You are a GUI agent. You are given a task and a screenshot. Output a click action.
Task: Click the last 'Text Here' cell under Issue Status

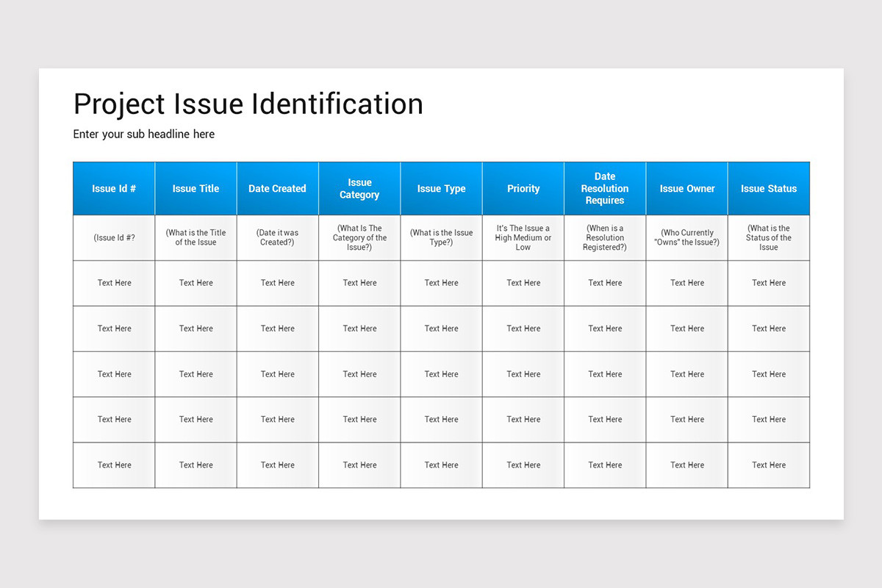[769, 465]
